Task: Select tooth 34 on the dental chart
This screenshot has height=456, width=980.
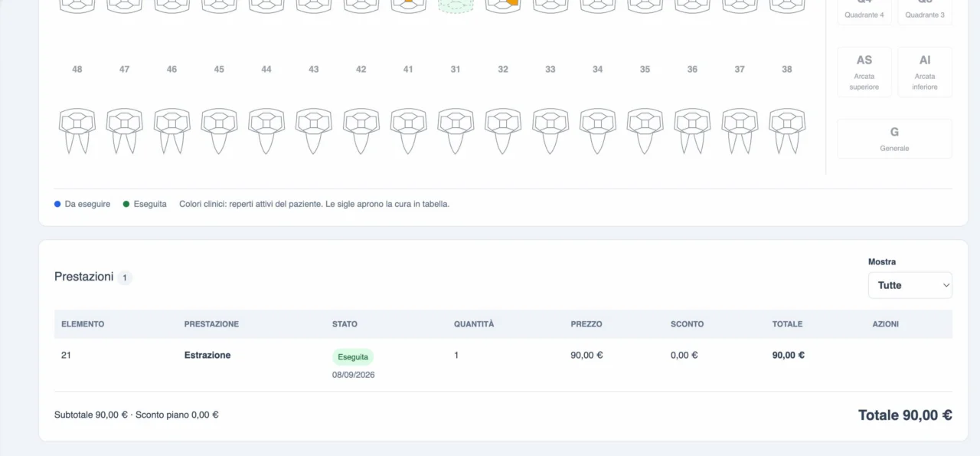Action: click(x=598, y=131)
